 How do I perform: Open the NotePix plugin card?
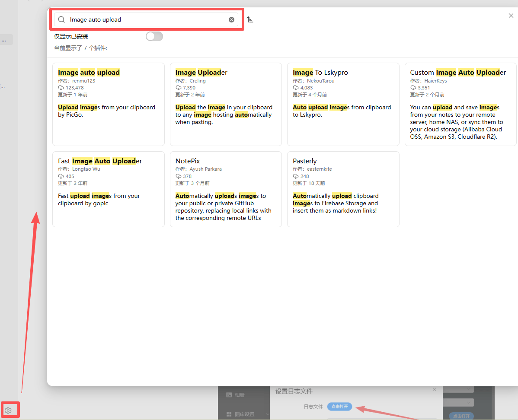click(x=226, y=189)
